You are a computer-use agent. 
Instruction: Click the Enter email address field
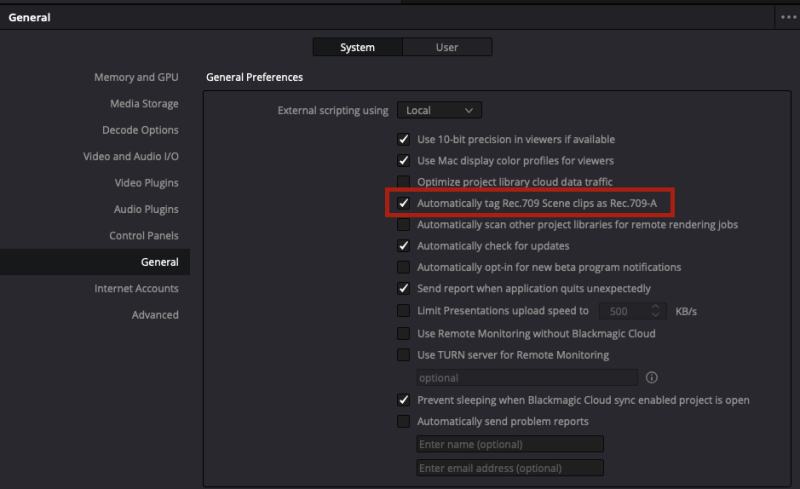coord(510,468)
